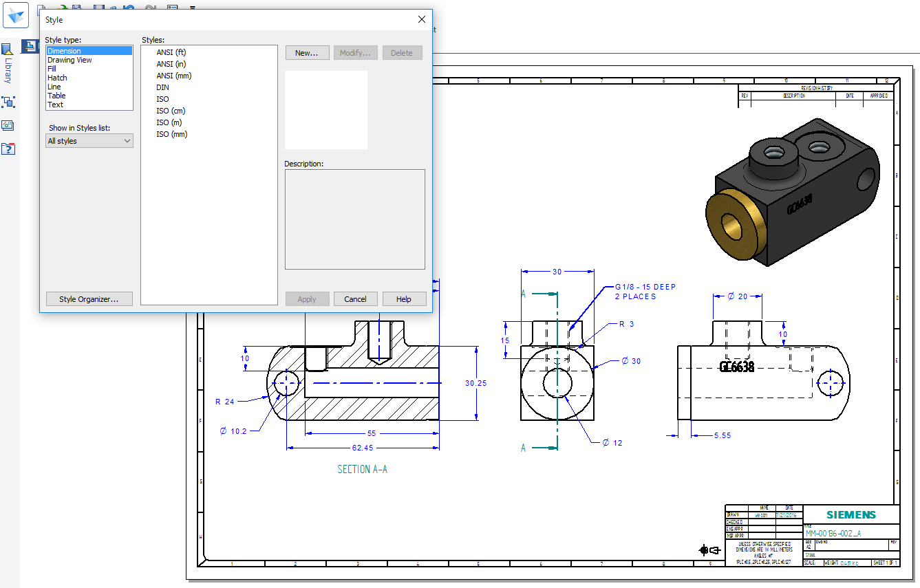Open the All styles dropdown
Screen dimensions: 920x588
89,140
